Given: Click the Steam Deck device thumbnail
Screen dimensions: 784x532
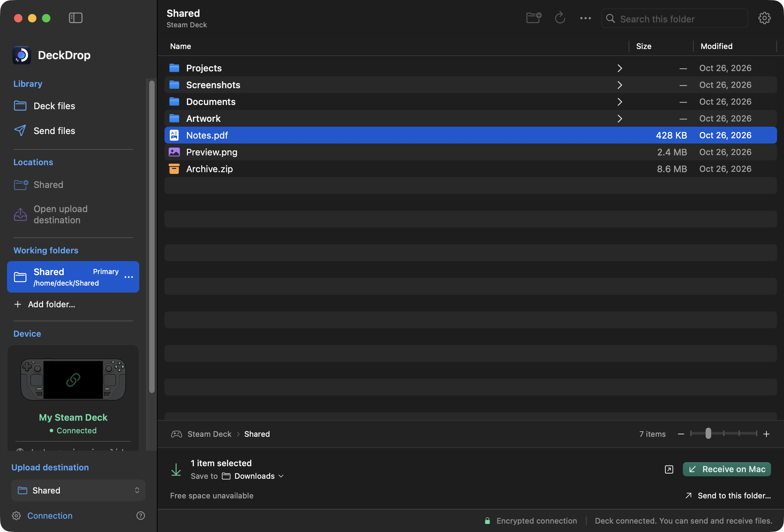Looking at the screenshot, I should tap(73, 379).
